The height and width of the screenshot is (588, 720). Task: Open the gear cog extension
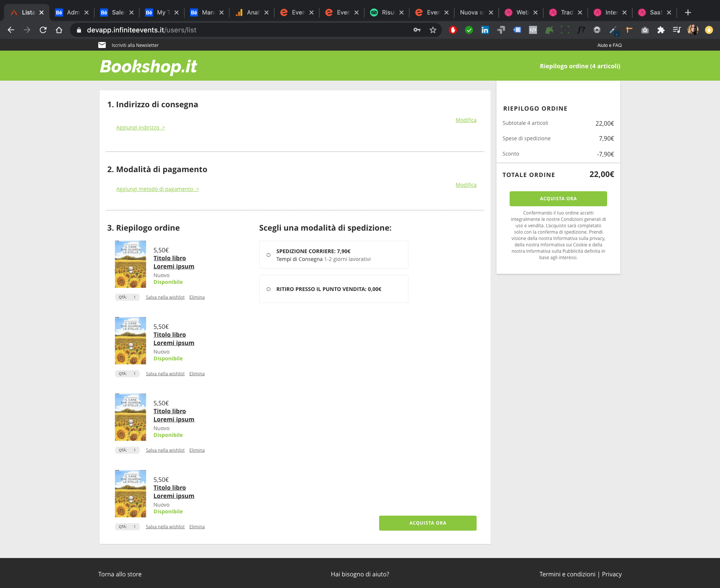pyautogui.click(x=597, y=30)
